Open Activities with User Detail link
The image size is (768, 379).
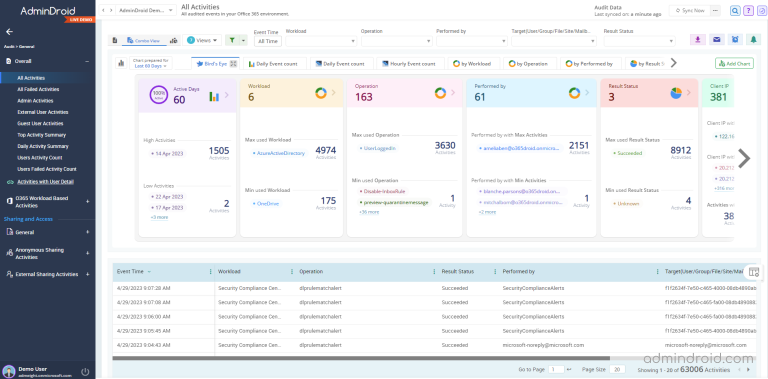click(x=46, y=182)
